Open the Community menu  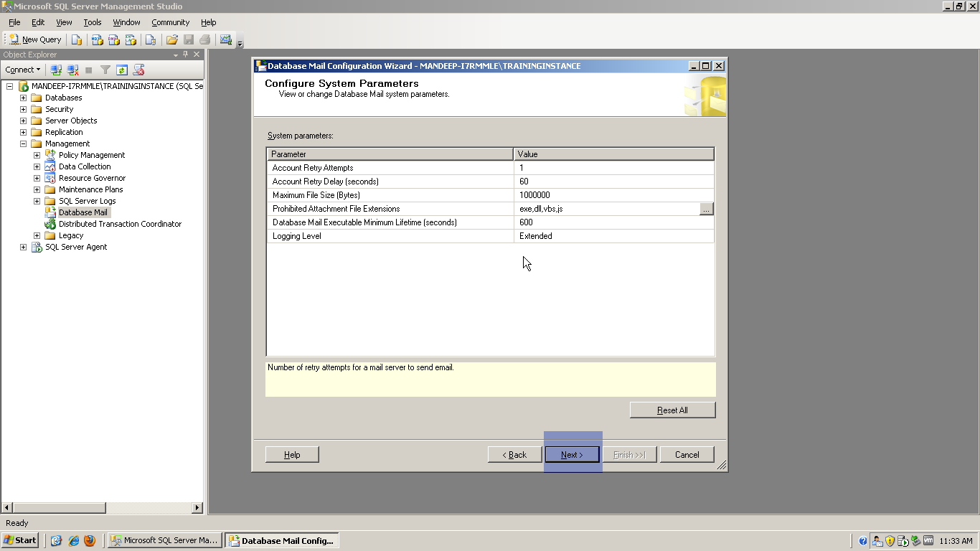coord(170,22)
